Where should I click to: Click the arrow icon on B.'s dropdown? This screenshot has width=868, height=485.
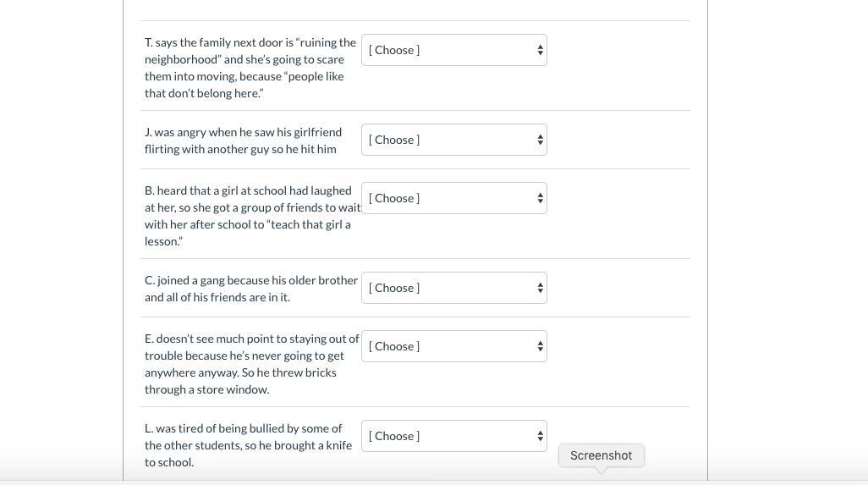(x=540, y=198)
